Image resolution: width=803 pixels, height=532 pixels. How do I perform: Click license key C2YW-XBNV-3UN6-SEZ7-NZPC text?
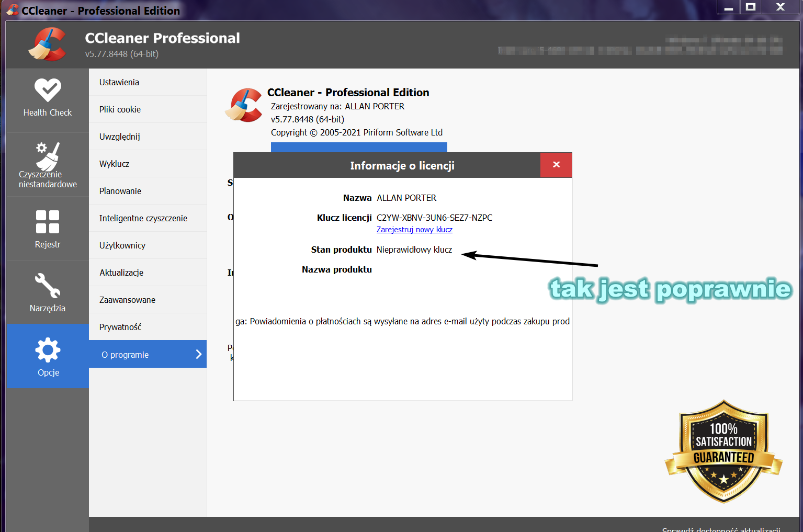434,218
